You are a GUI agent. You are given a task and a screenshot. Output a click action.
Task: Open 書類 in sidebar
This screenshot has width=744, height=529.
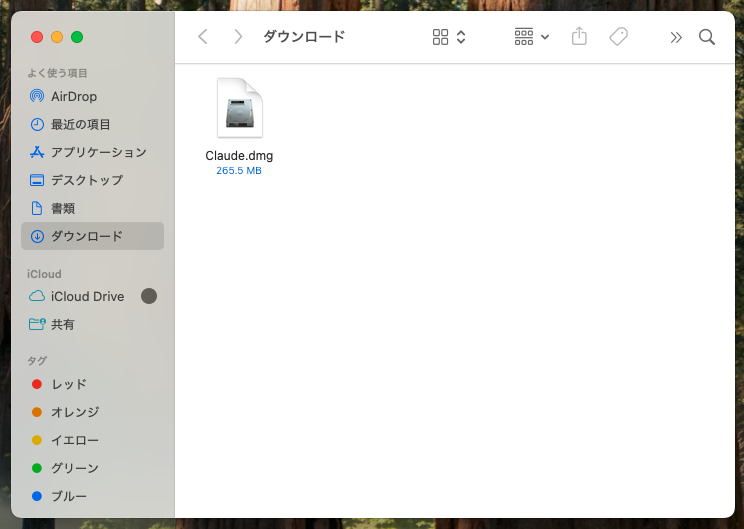click(93, 208)
